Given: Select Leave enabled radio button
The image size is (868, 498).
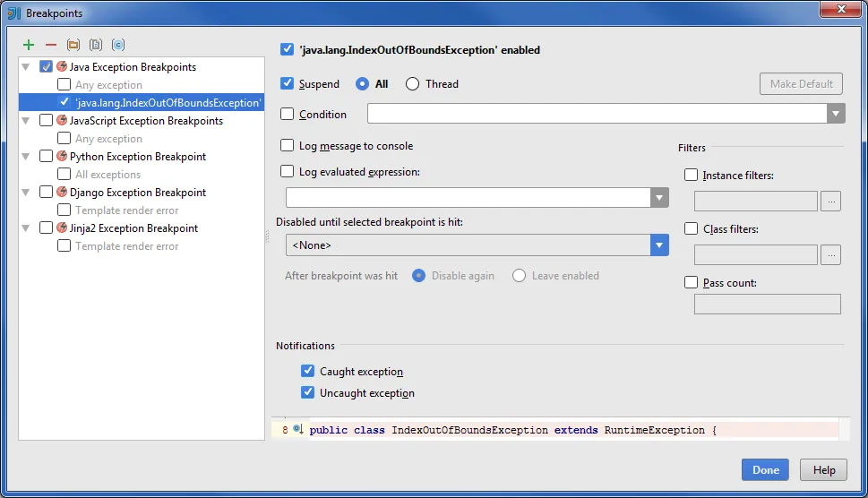Looking at the screenshot, I should coord(519,276).
